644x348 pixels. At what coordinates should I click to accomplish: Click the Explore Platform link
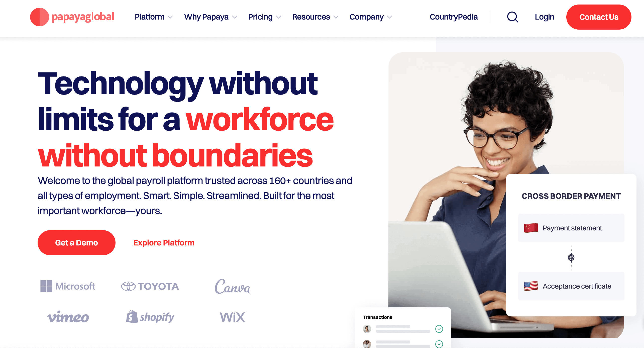[x=164, y=242]
